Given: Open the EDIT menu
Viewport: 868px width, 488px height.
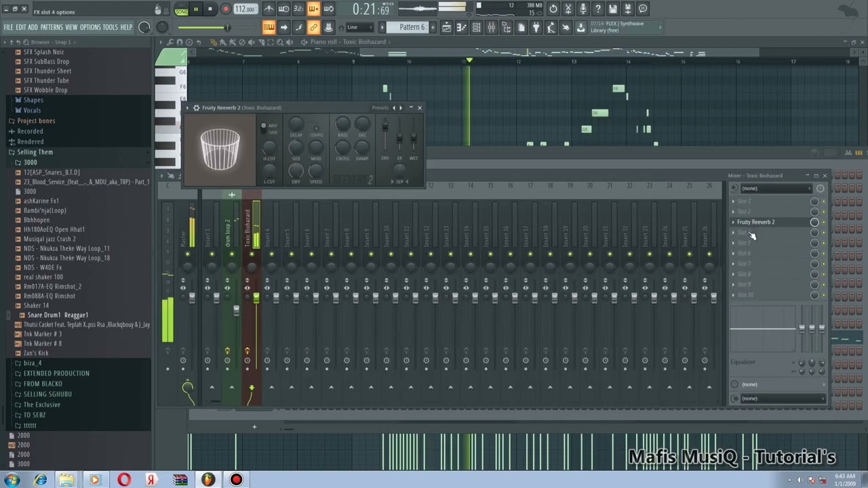Looking at the screenshot, I should 21,27.
